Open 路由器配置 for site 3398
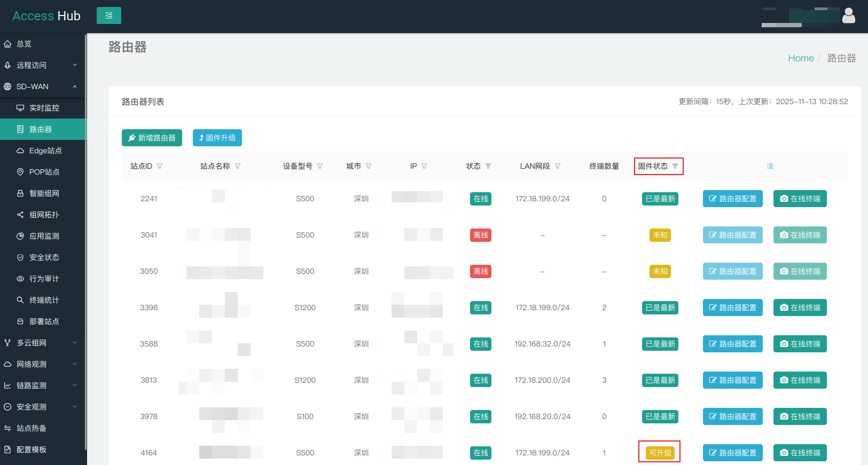 pos(733,308)
